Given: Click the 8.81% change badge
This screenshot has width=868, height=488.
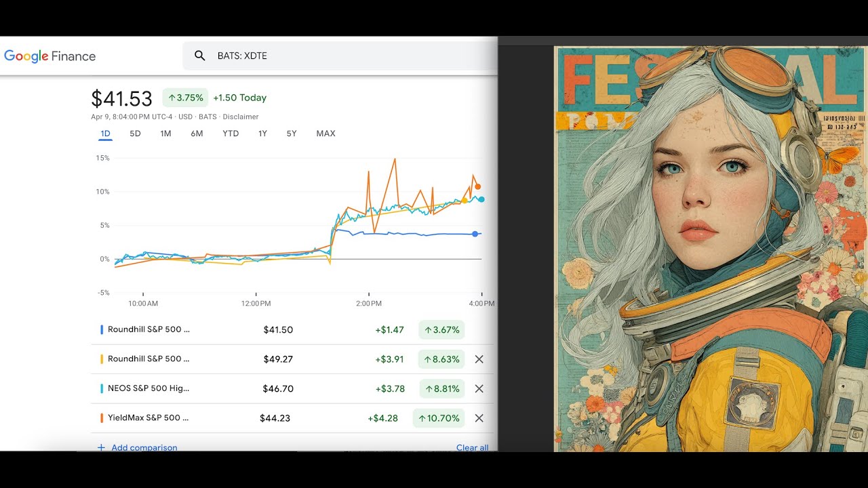Looking at the screenshot, I should point(441,389).
